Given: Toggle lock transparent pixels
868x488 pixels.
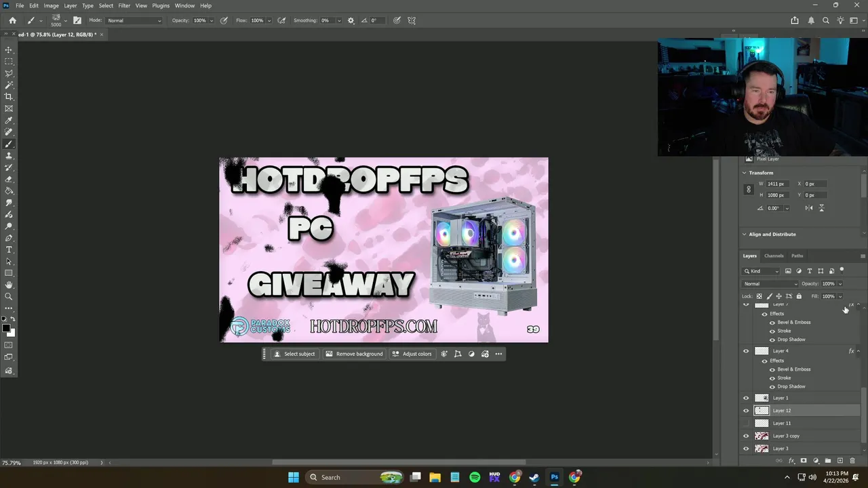Looking at the screenshot, I should pos(759,296).
